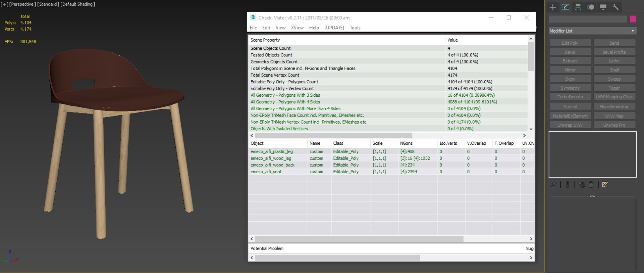644x273 pixels.
Task: Open the XView menu
Action: [297, 28]
